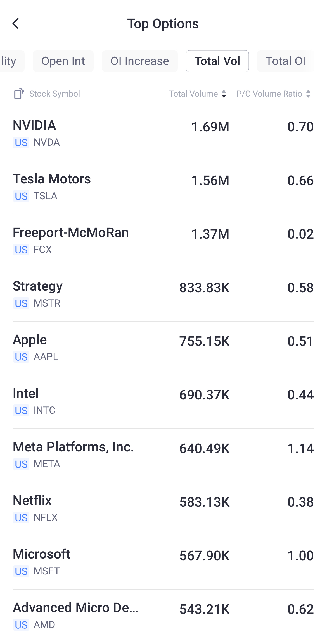Select Microsoft MSFT options entry
The height and width of the screenshot is (644, 327).
coord(163,562)
